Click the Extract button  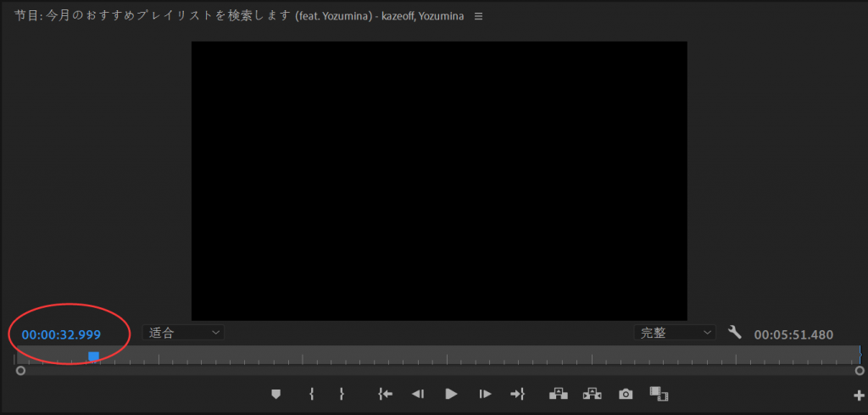point(593,394)
